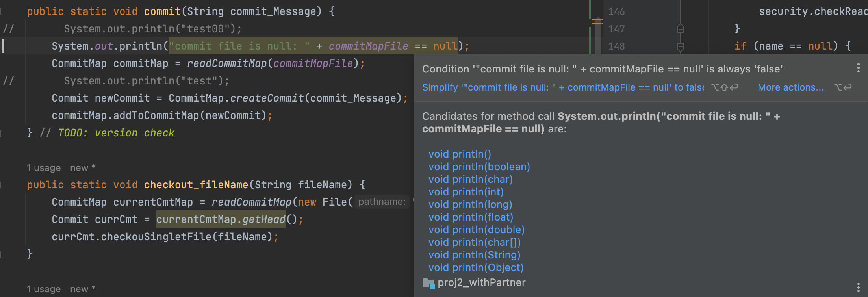Click the pathname: parameter hint
This screenshot has width=868, height=297.
[382, 202]
